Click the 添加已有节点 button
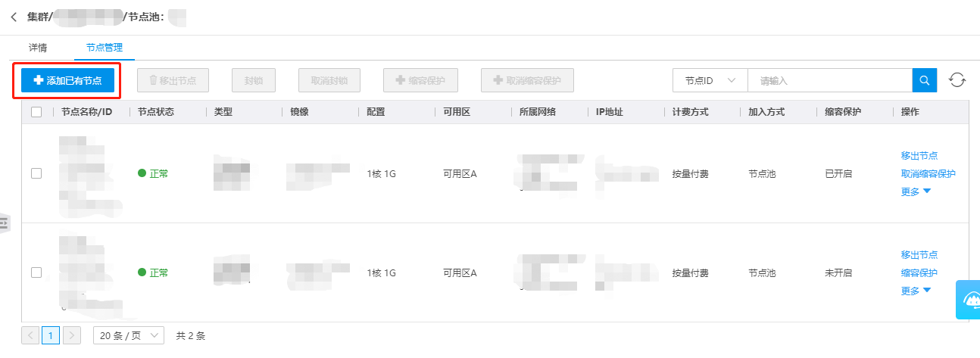 pyautogui.click(x=67, y=80)
